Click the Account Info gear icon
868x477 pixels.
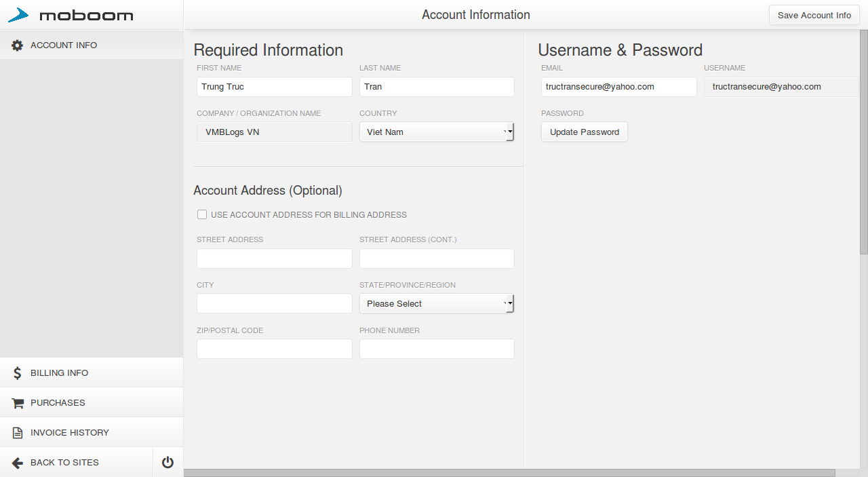pos(18,45)
